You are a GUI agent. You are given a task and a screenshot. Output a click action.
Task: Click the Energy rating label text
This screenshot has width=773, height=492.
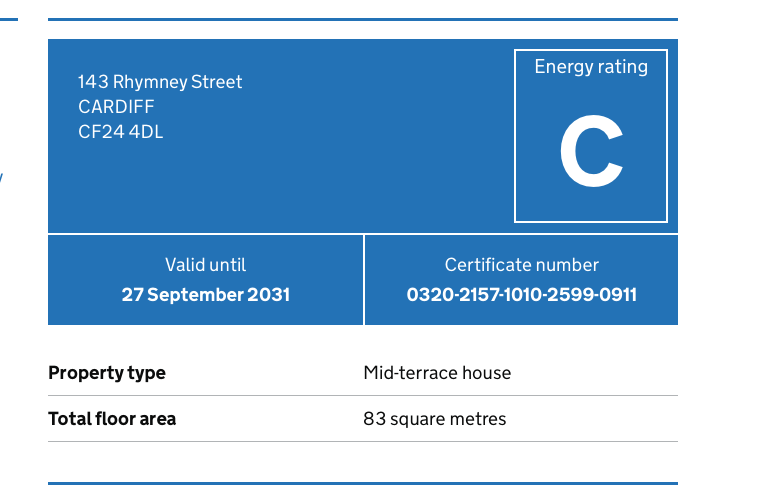[590, 67]
